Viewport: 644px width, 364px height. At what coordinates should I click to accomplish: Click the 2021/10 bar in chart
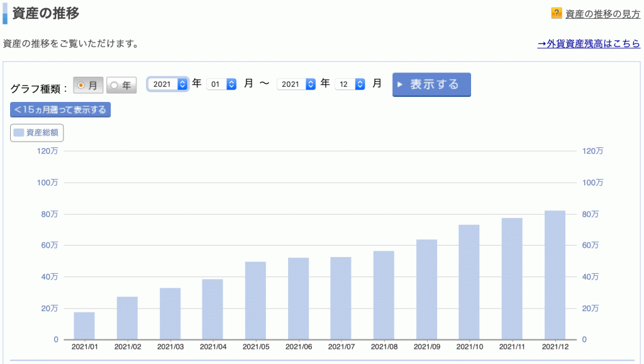469,282
